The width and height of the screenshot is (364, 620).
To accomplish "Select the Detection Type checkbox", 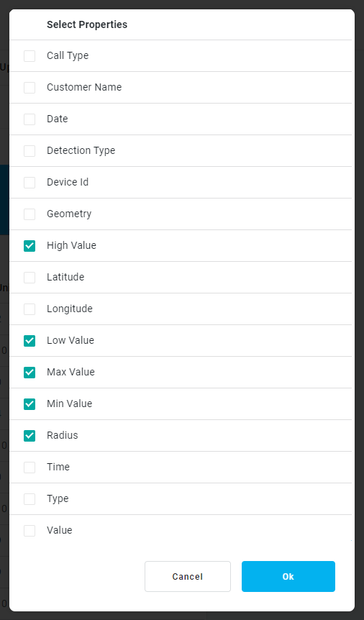I will pyautogui.click(x=29, y=151).
